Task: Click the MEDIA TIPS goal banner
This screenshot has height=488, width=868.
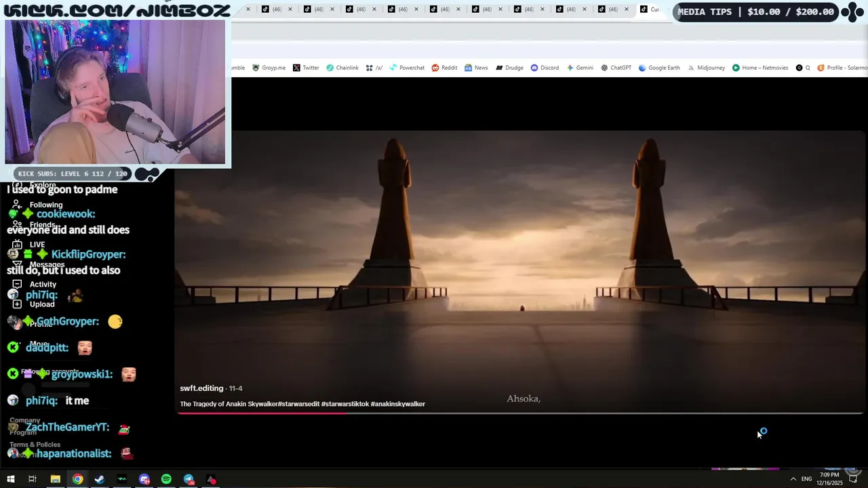Action: click(756, 12)
